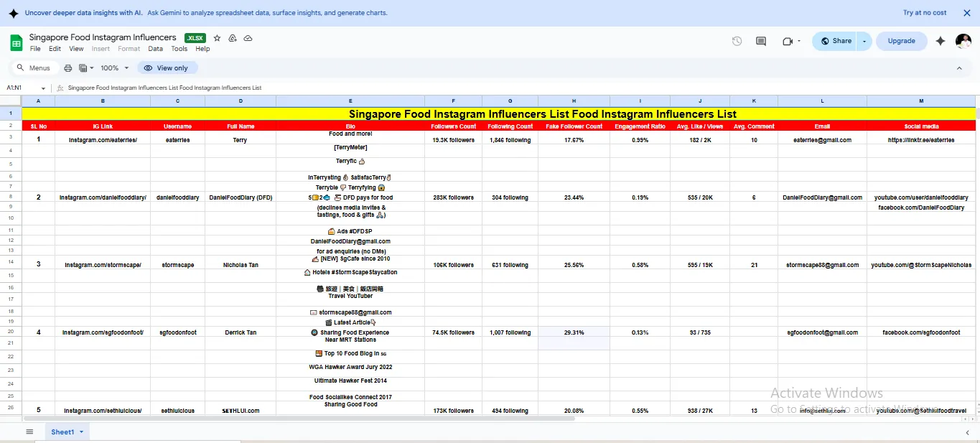Image resolution: width=980 pixels, height=443 pixels.
Task: Click Try at no cost link
Action: coord(925,13)
